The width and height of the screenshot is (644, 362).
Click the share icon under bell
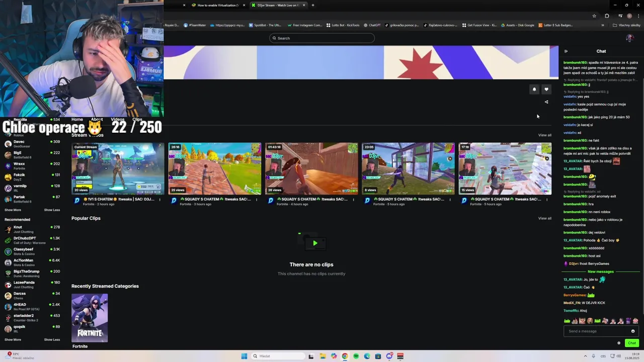tap(546, 102)
